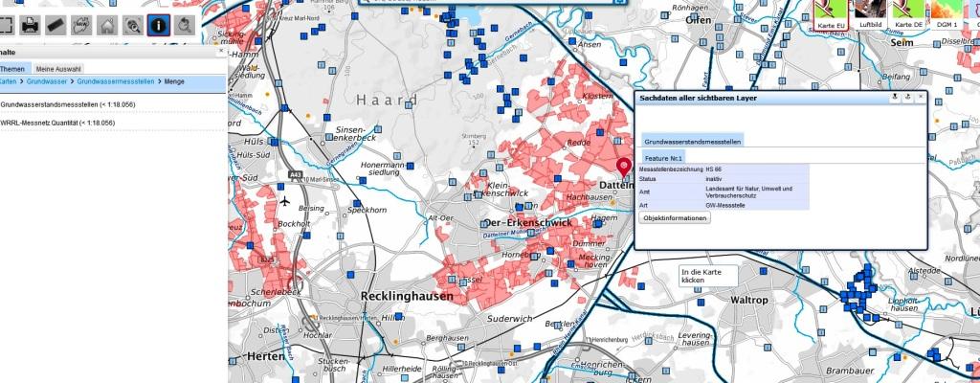Image resolution: width=980 pixels, height=383 pixels.
Task: Switch basemap to Luftbild thumbnail
Action: pos(870,13)
